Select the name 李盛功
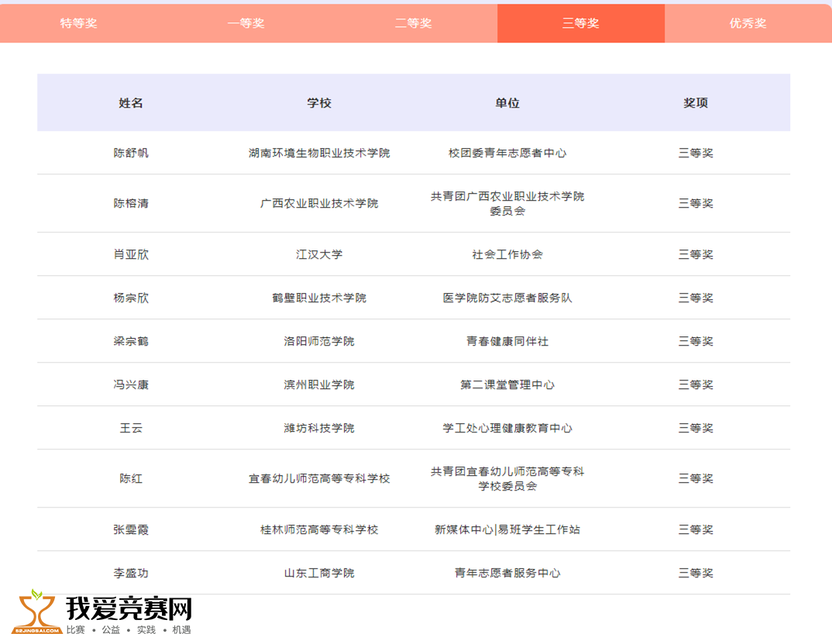 131,573
